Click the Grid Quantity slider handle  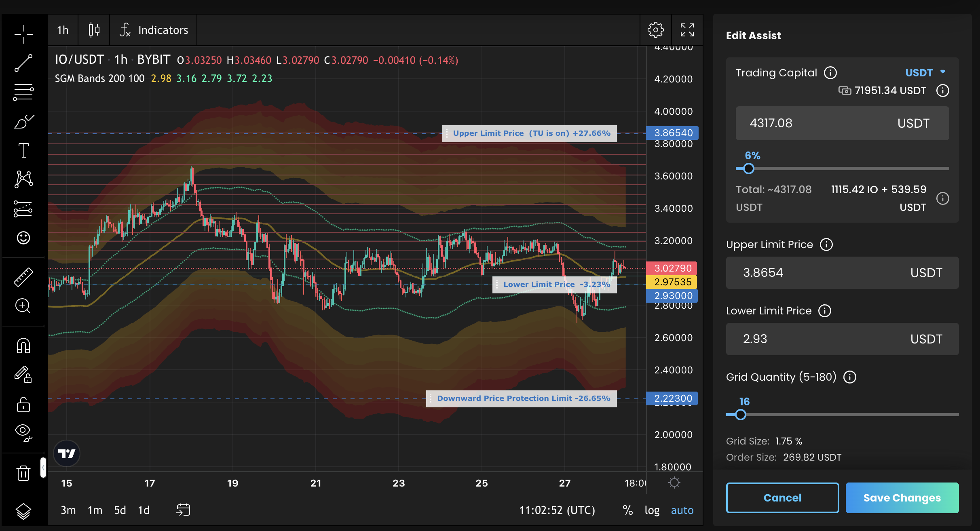click(x=741, y=415)
